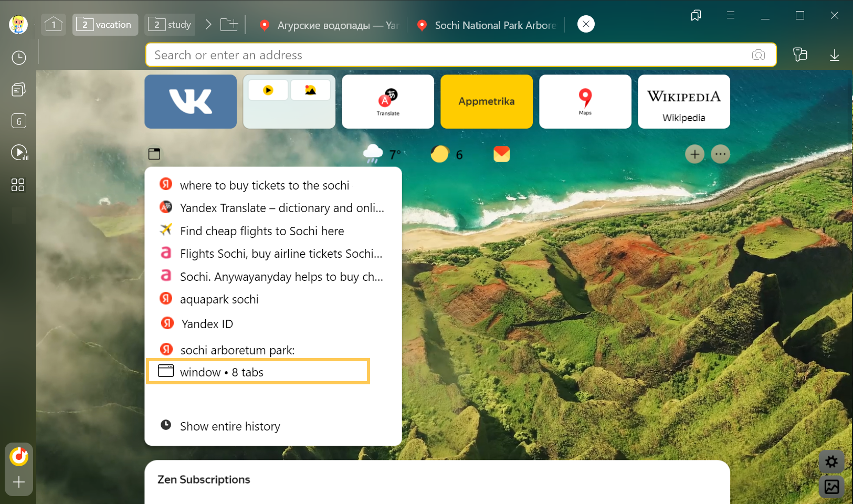Add a new tile with plus button

point(695,154)
